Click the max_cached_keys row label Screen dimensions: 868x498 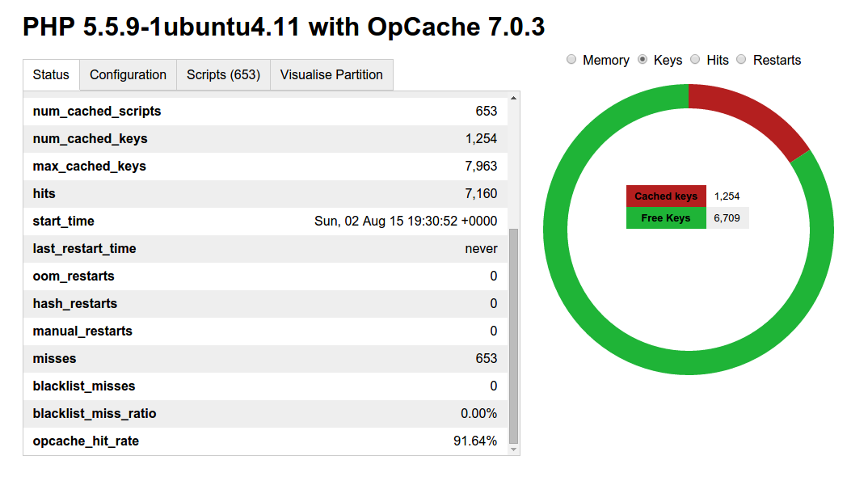pyautogui.click(x=89, y=167)
